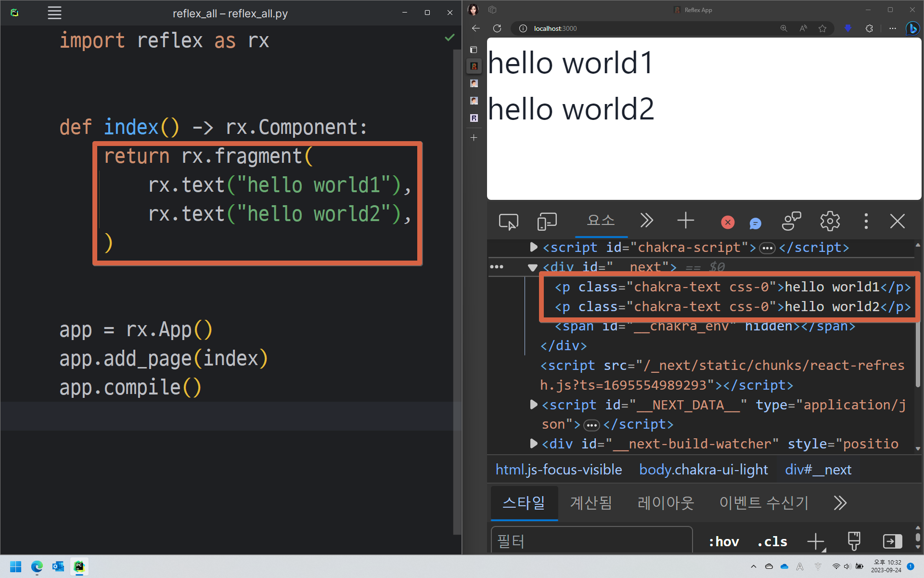Toggle :hov element state panel
The image size is (924, 578).
(724, 541)
